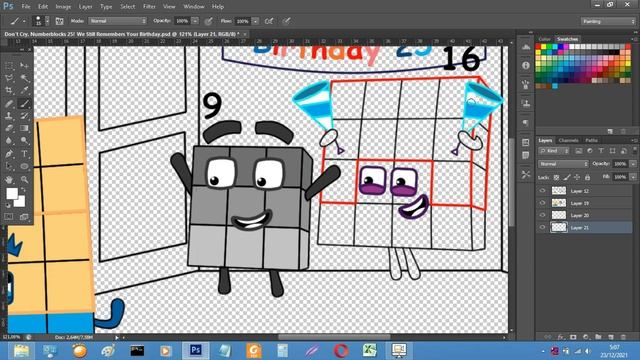Open the layer blend mode dropdown
The height and width of the screenshot is (360, 640).
pyautogui.click(x=563, y=164)
